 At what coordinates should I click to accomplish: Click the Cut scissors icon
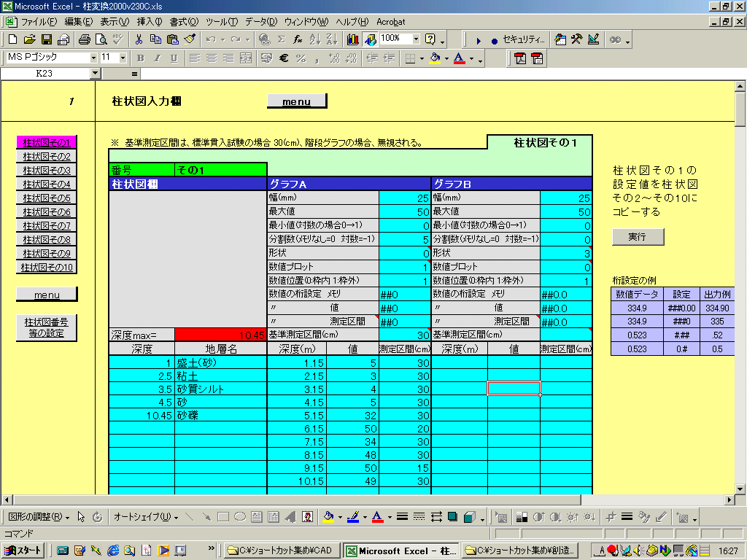[x=139, y=39]
